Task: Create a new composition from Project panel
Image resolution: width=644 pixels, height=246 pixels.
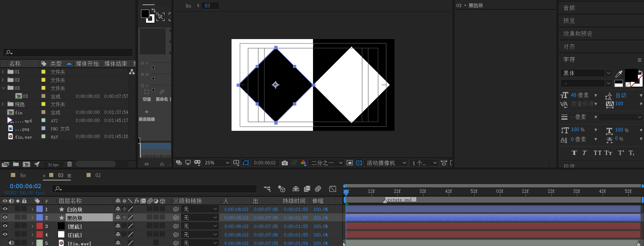Action: (26, 164)
